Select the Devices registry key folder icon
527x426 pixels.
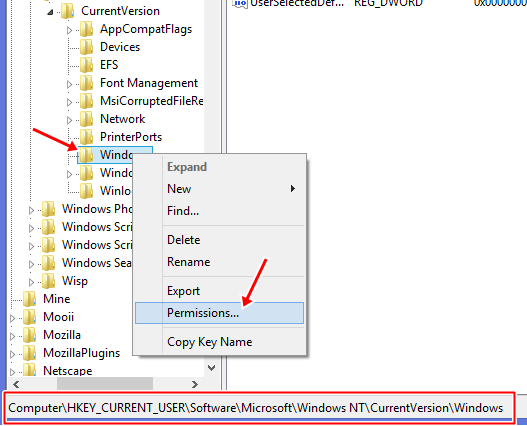click(x=86, y=47)
